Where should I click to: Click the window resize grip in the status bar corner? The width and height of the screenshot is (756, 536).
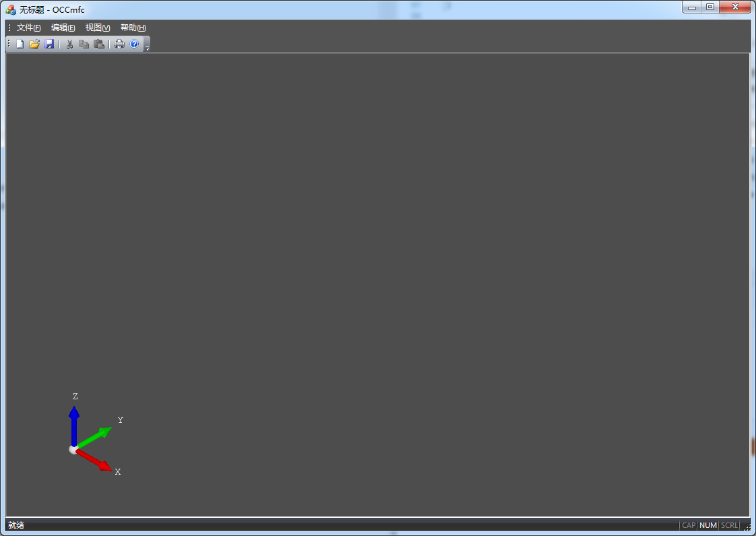[x=747, y=527]
